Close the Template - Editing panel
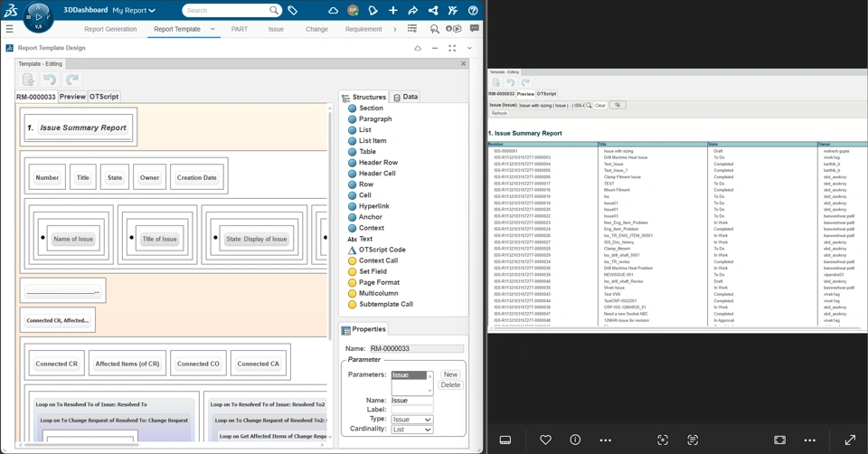This screenshot has width=868, height=454. click(463, 63)
